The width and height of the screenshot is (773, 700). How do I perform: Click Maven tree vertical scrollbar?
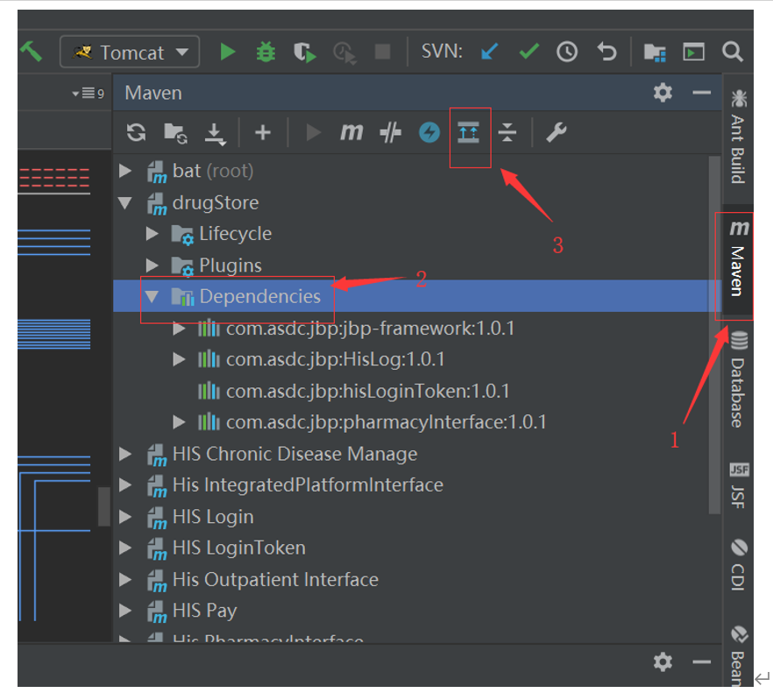pos(714,336)
